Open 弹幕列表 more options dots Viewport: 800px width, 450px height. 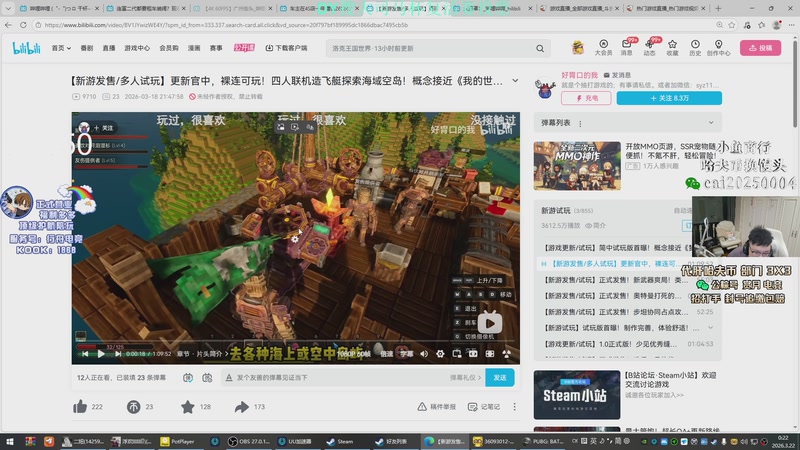(x=580, y=123)
